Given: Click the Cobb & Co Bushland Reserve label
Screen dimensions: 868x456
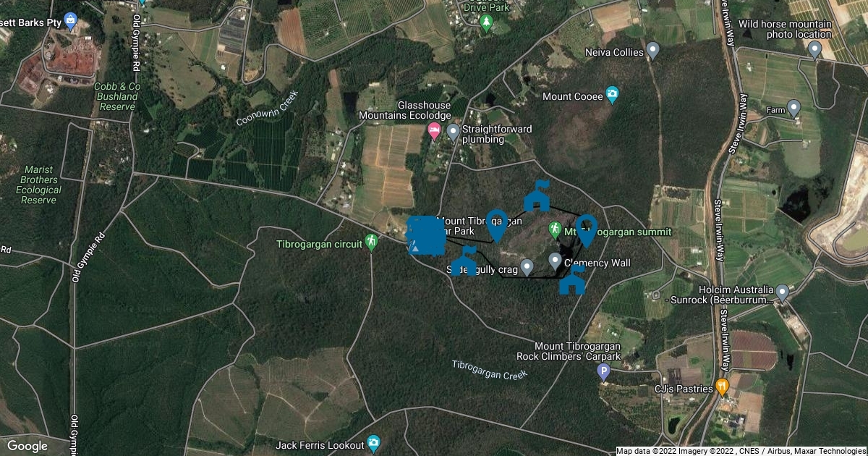Looking at the screenshot, I should (116, 96).
